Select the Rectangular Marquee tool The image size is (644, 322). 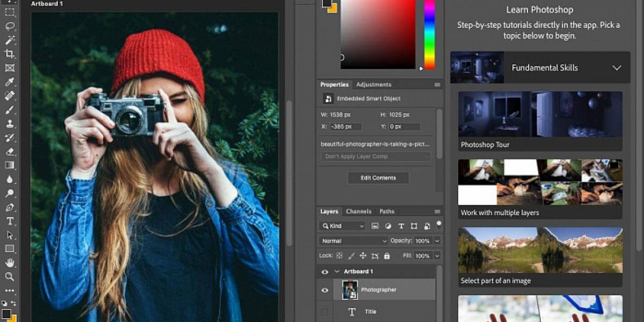[10, 12]
